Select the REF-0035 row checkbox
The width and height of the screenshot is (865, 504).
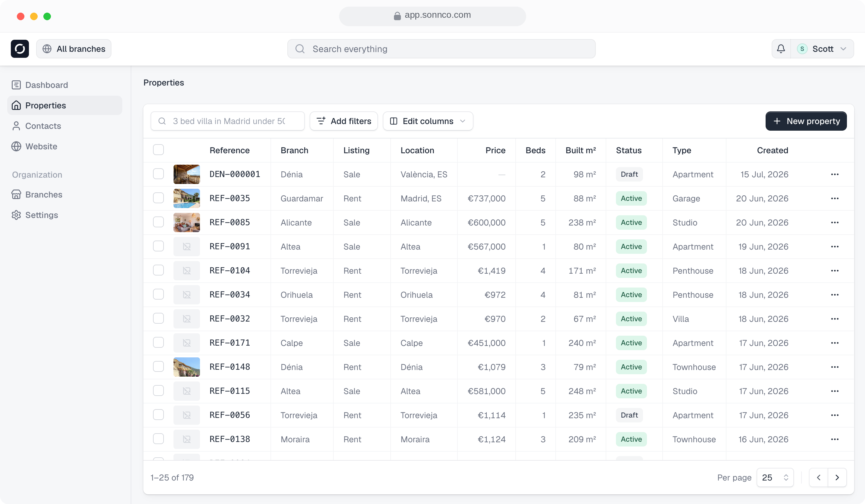tap(158, 198)
